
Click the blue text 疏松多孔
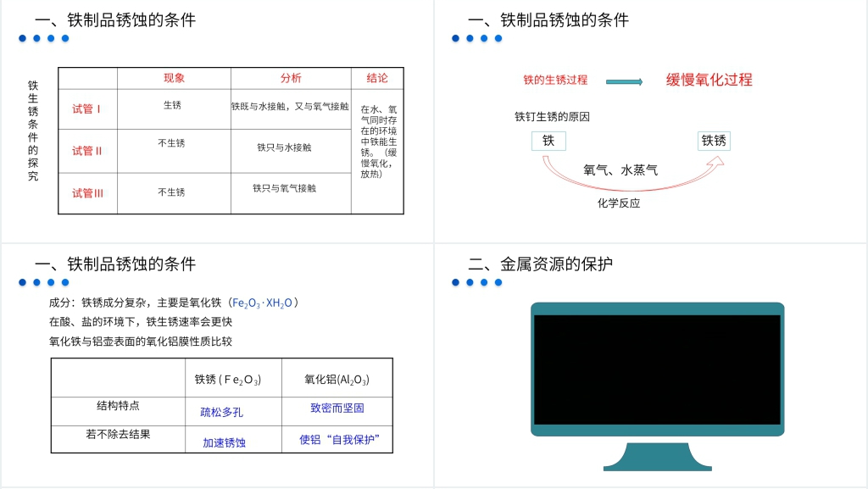[x=222, y=412]
